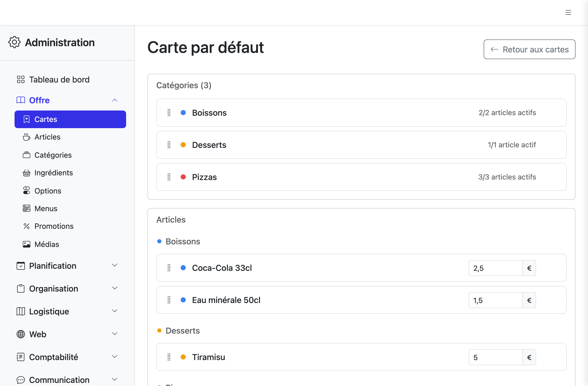The width and height of the screenshot is (588, 386).
Task: Click the Coca-Cola 33cl price field
Action: pyautogui.click(x=495, y=268)
